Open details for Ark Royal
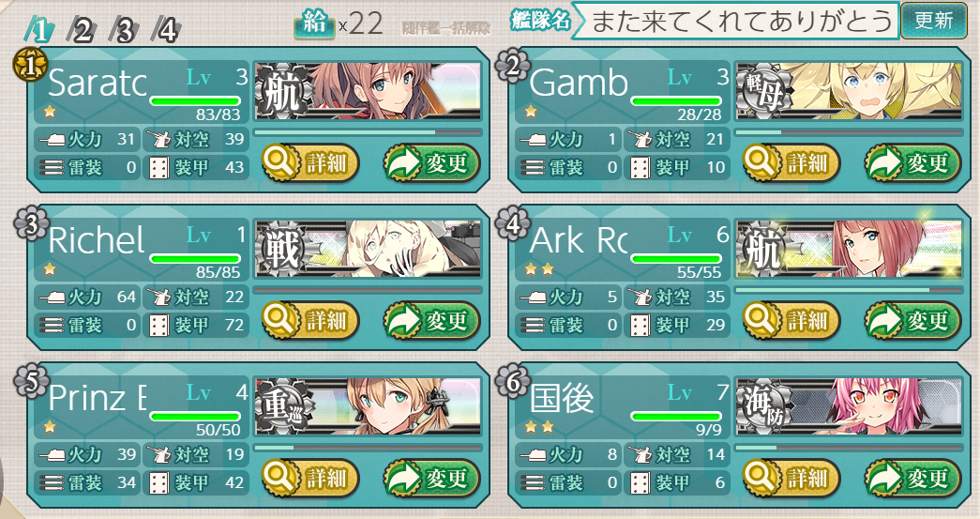This screenshot has height=519, width=980. (792, 321)
